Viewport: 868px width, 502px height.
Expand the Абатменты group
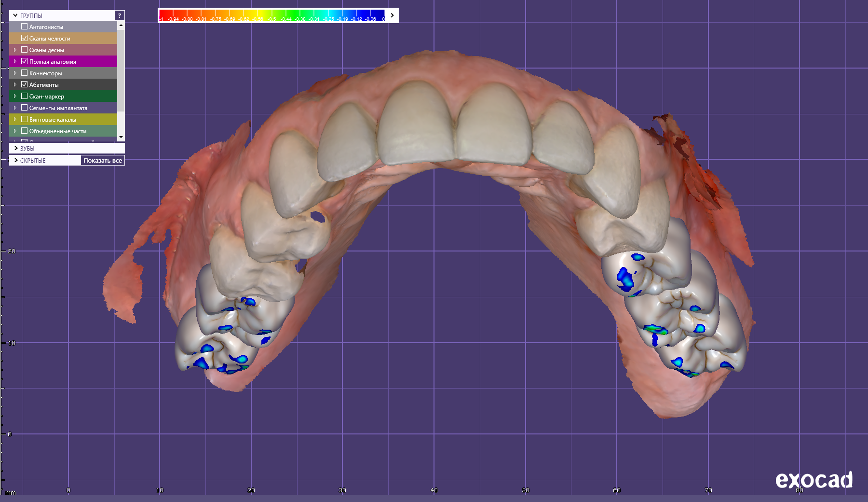tap(15, 84)
